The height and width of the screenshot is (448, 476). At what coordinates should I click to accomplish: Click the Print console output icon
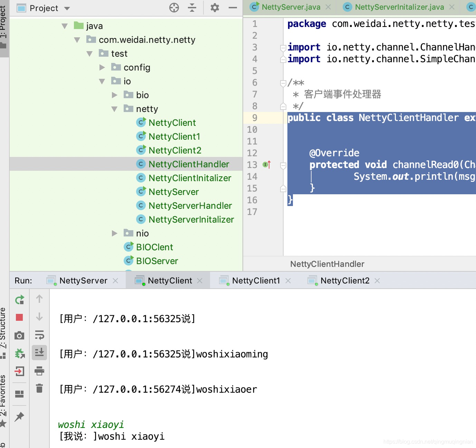[x=39, y=371]
